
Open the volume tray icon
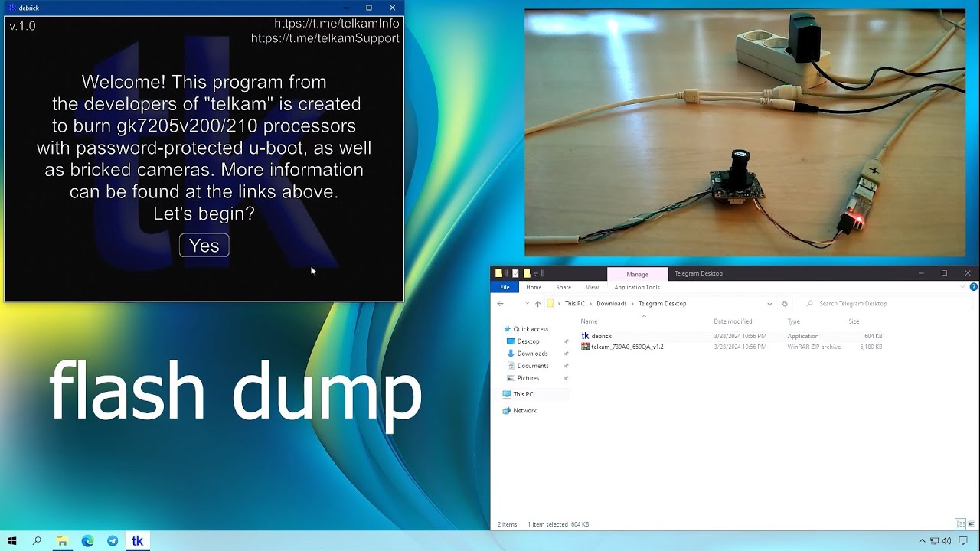coord(947,541)
